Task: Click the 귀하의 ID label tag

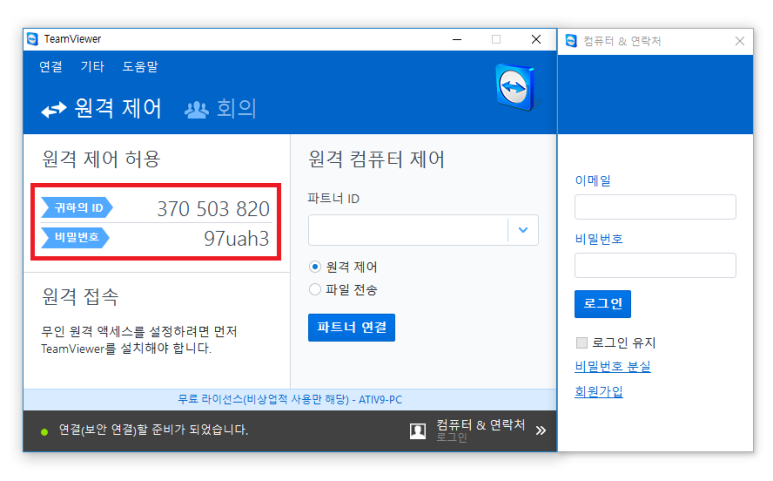Action: point(77,207)
